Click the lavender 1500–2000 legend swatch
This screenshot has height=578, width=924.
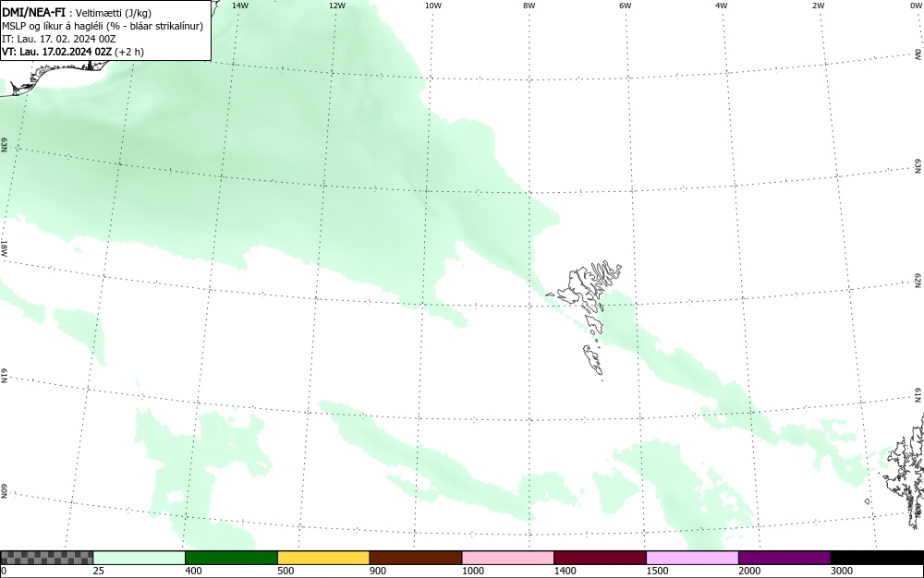pyautogui.click(x=692, y=558)
